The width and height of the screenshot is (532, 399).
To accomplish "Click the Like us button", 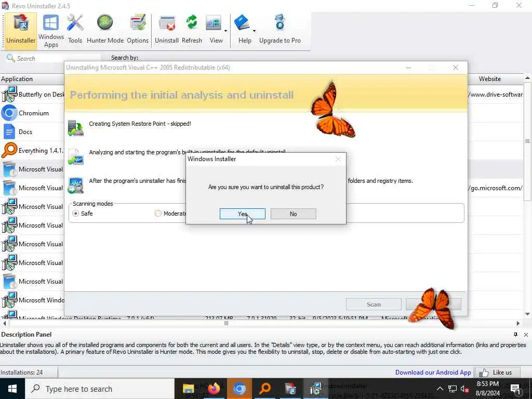I will pos(498,372).
